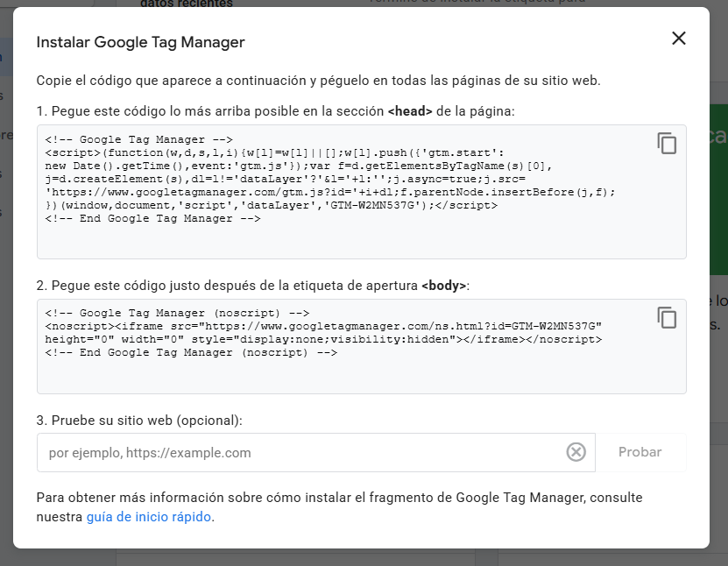Open the guía de inicio rápido link

point(149,517)
